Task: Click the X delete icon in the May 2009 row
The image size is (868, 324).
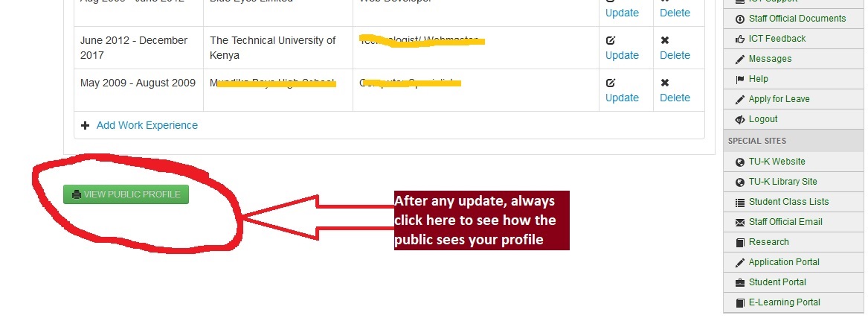Action: 665,83
